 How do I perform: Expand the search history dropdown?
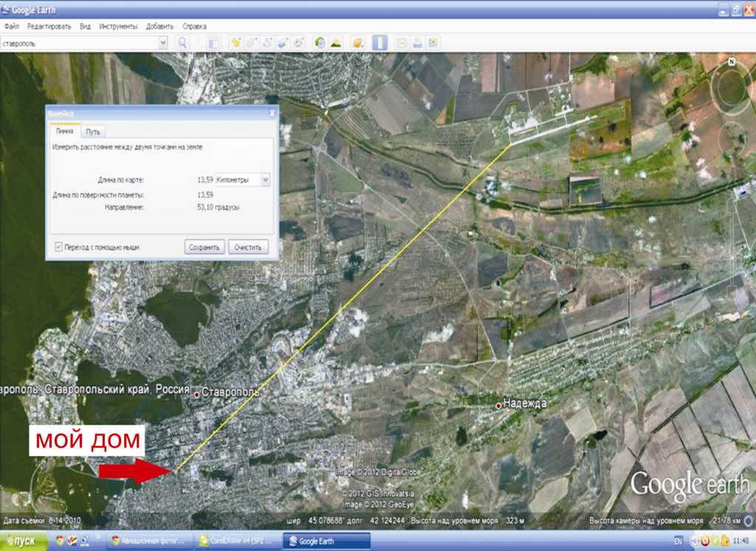coord(163,43)
